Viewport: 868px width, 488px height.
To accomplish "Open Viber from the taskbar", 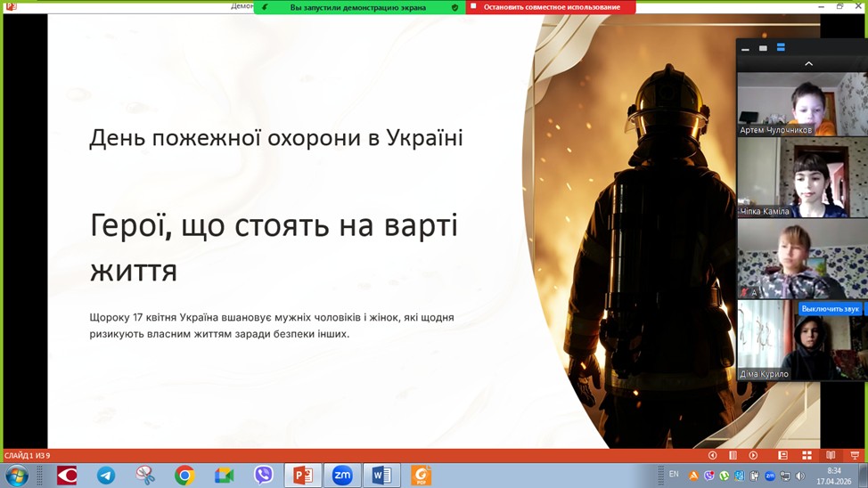I will pos(263,476).
